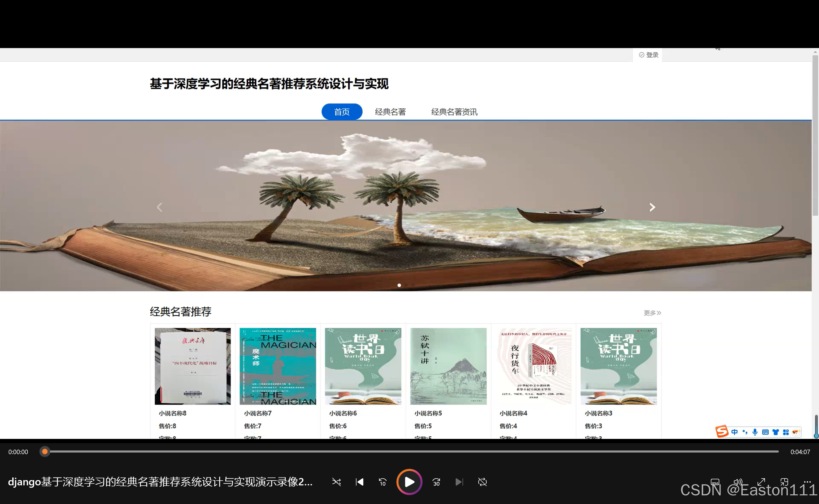Open more options in media player
819x504 pixels.
[x=807, y=482]
